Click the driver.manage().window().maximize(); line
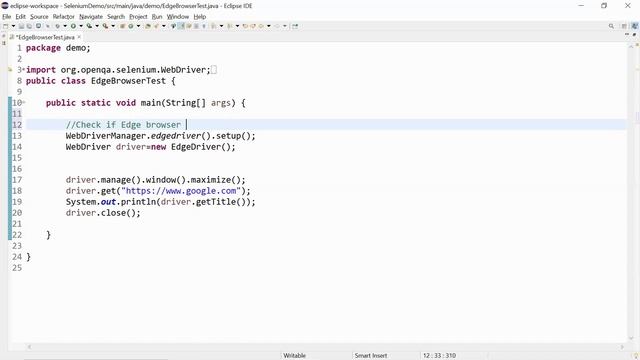This screenshot has width=640, height=360. pyautogui.click(x=156, y=180)
